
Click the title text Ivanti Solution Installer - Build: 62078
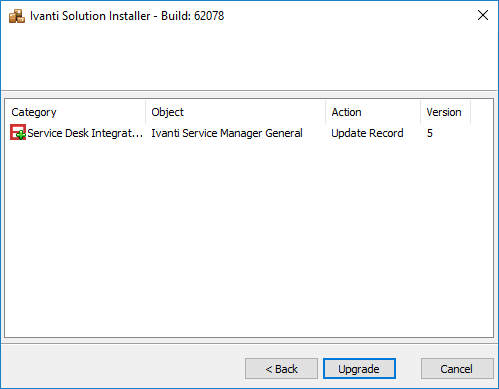pyautogui.click(x=127, y=16)
